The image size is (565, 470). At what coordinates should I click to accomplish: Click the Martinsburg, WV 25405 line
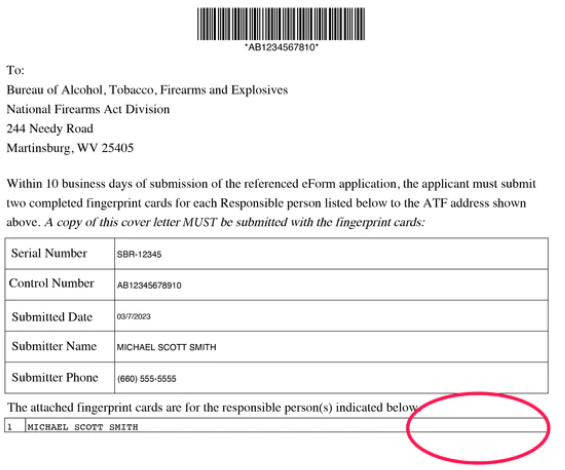(70, 148)
